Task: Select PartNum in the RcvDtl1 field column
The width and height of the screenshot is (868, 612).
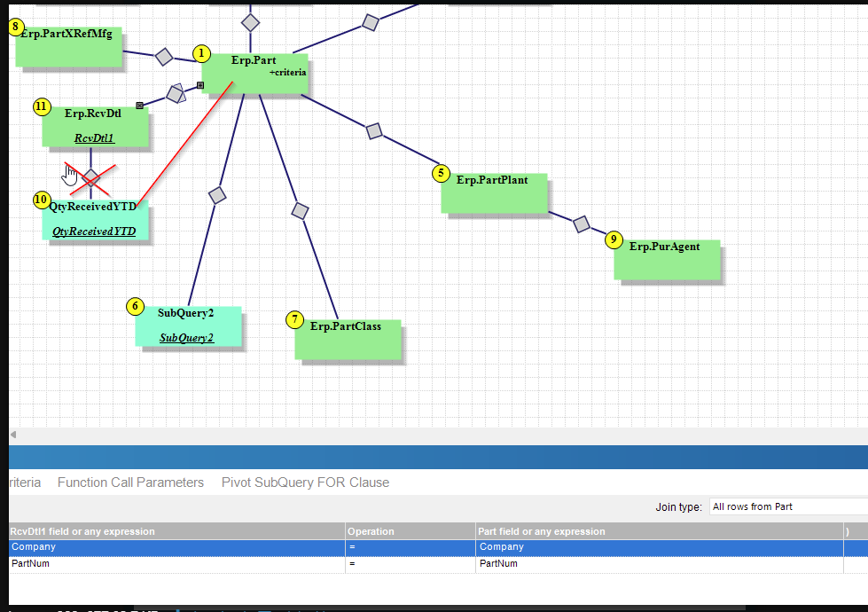Action: click(x=177, y=564)
